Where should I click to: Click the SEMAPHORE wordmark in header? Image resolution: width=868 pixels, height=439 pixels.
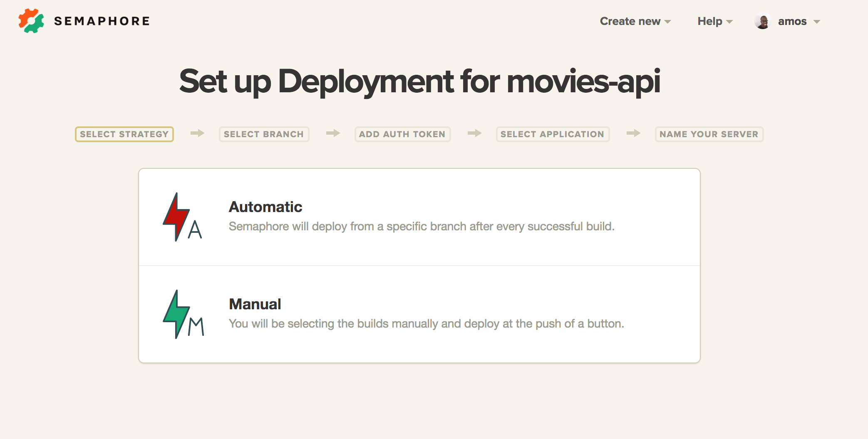[x=102, y=21]
